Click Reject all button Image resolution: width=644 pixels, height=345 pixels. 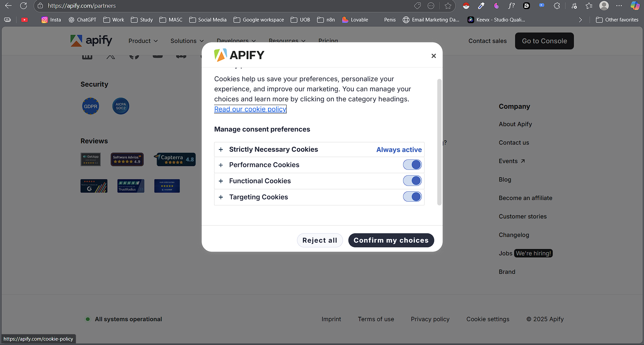[x=320, y=240]
